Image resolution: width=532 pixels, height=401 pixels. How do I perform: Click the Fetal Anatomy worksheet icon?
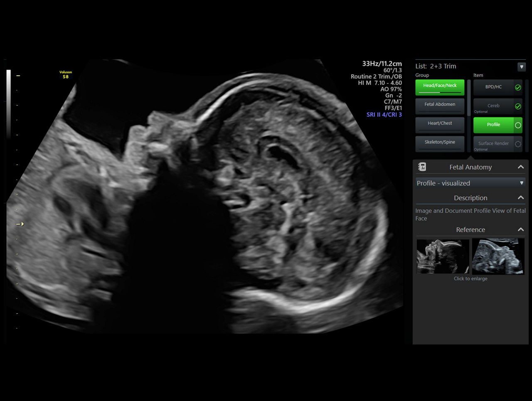pyautogui.click(x=422, y=167)
